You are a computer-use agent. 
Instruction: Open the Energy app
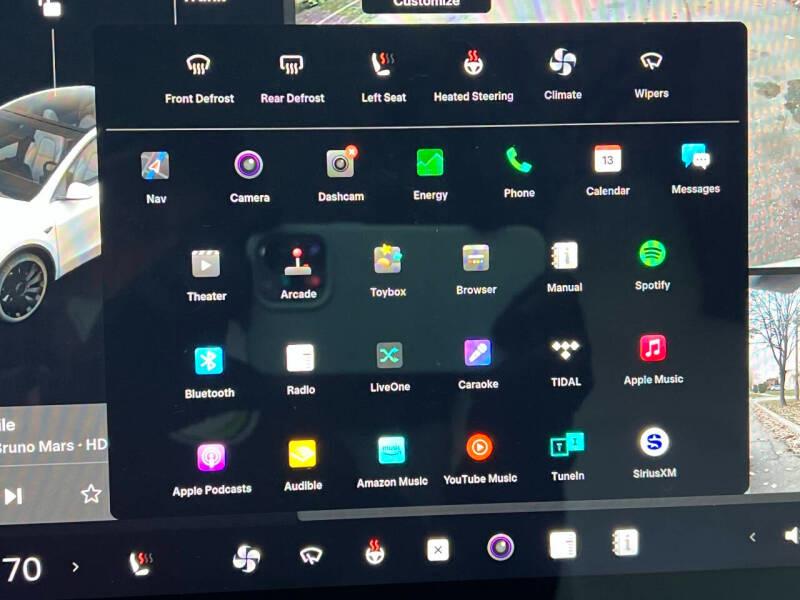pyautogui.click(x=430, y=163)
